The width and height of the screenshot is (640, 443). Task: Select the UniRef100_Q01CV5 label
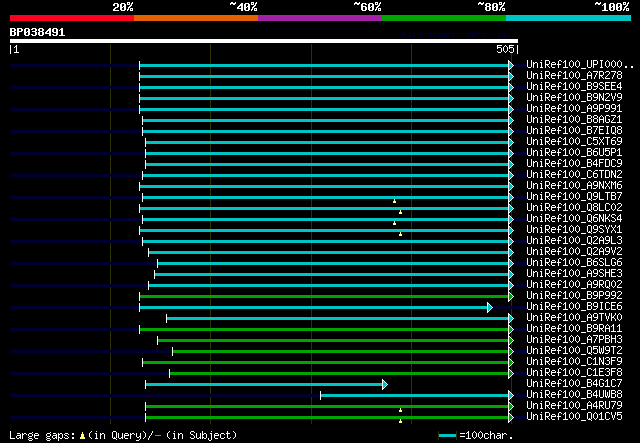[574, 417]
